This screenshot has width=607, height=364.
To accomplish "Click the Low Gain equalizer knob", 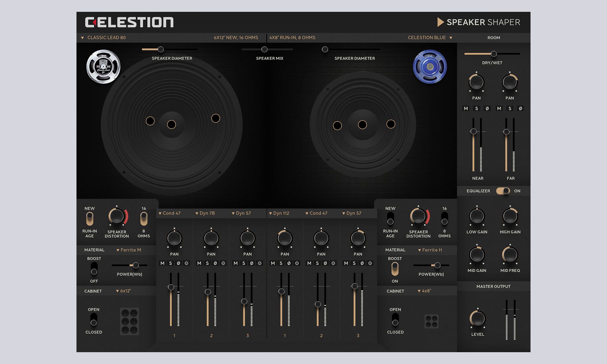I will 477,216.
